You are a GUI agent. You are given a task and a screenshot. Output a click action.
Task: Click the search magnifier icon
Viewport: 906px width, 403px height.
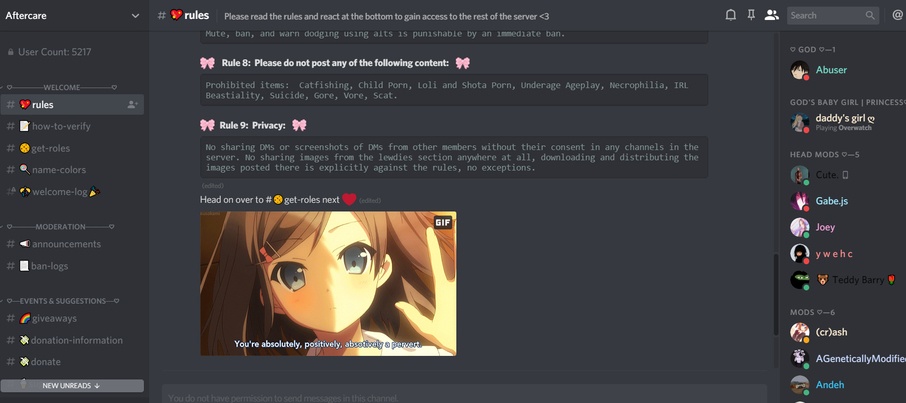coord(870,16)
